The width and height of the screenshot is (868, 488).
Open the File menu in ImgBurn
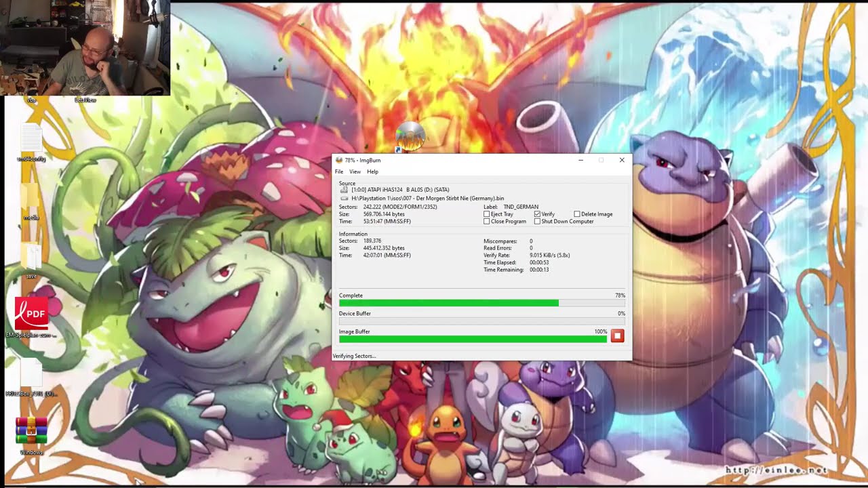pyautogui.click(x=339, y=171)
